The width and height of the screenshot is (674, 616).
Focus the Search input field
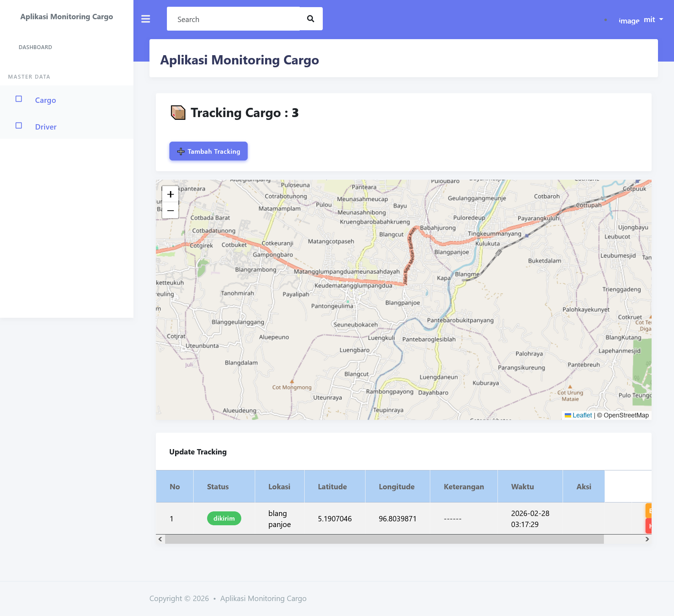pos(233,19)
